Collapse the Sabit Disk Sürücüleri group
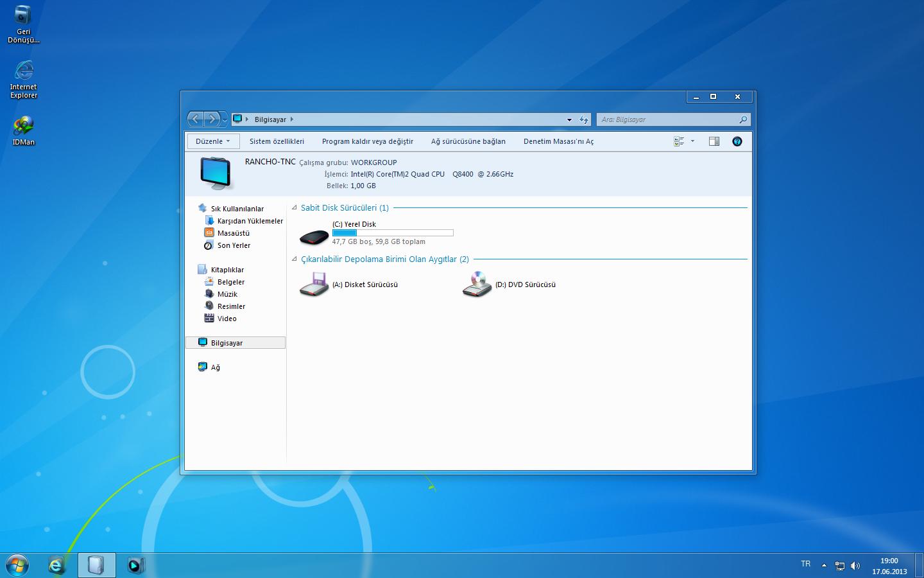924x578 pixels. click(x=295, y=207)
